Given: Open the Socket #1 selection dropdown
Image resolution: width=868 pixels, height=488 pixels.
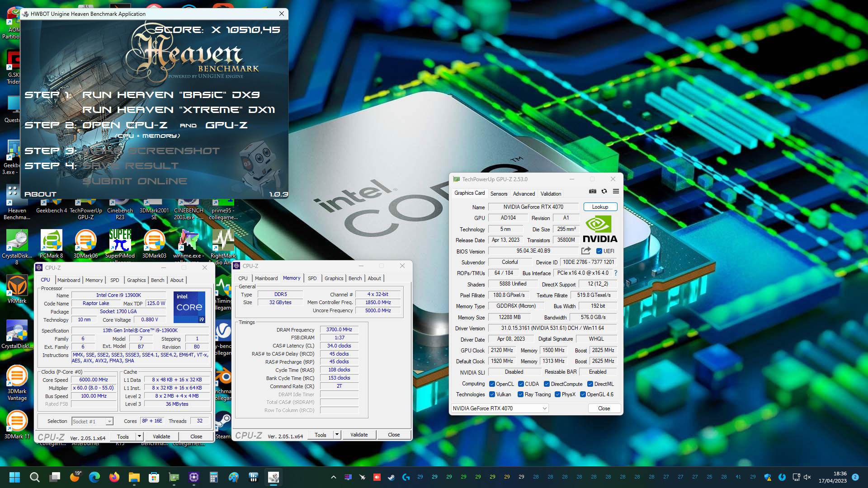Looking at the screenshot, I should [x=92, y=422].
